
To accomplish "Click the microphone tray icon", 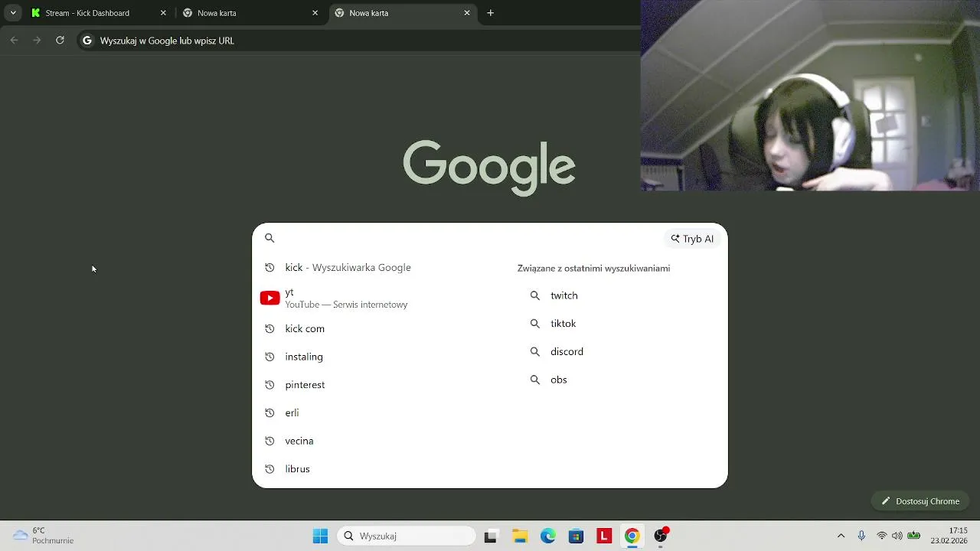I will [x=861, y=536].
